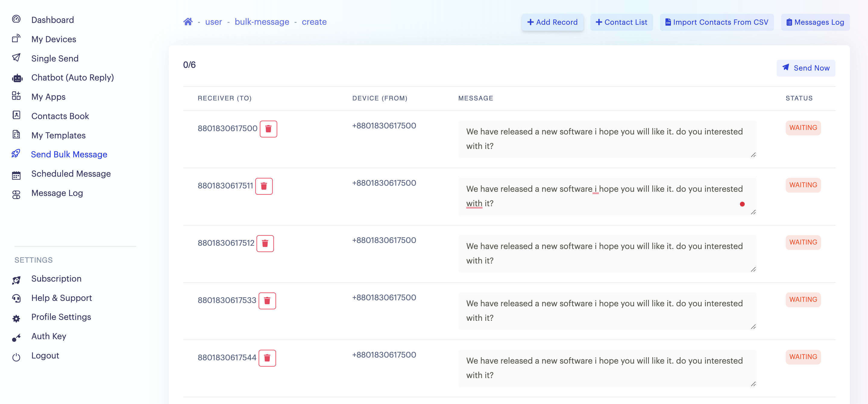Open Import Contacts From CSV

(x=716, y=22)
